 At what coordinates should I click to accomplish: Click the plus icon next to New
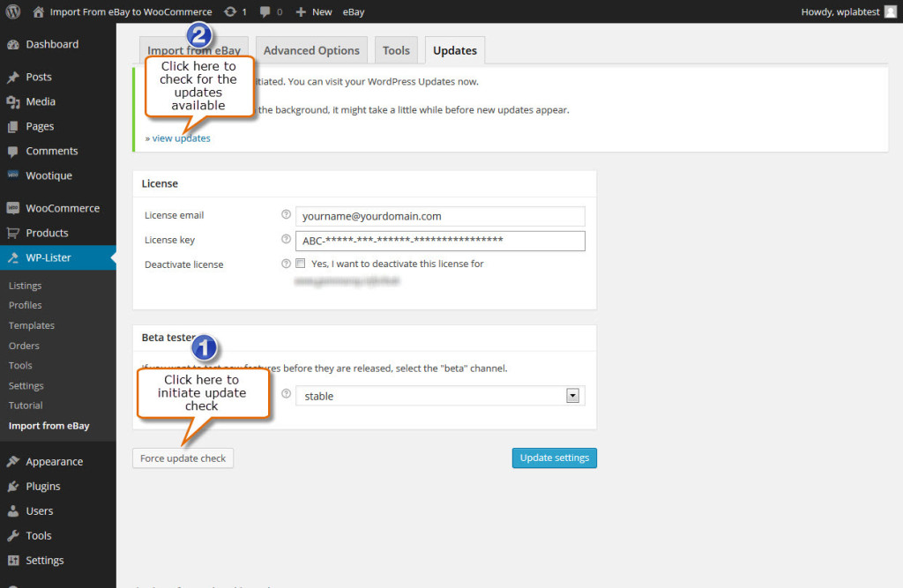(301, 11)
